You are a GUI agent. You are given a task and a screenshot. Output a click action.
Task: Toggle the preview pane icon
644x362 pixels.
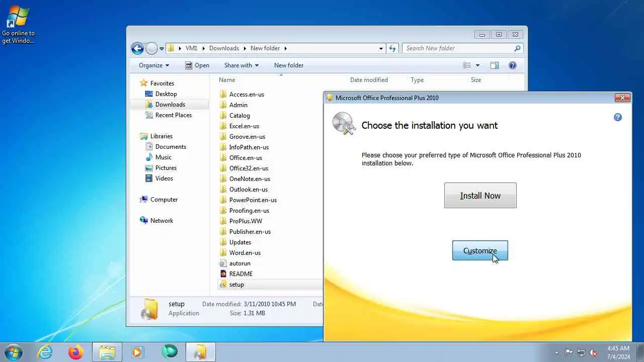[495, 65]
